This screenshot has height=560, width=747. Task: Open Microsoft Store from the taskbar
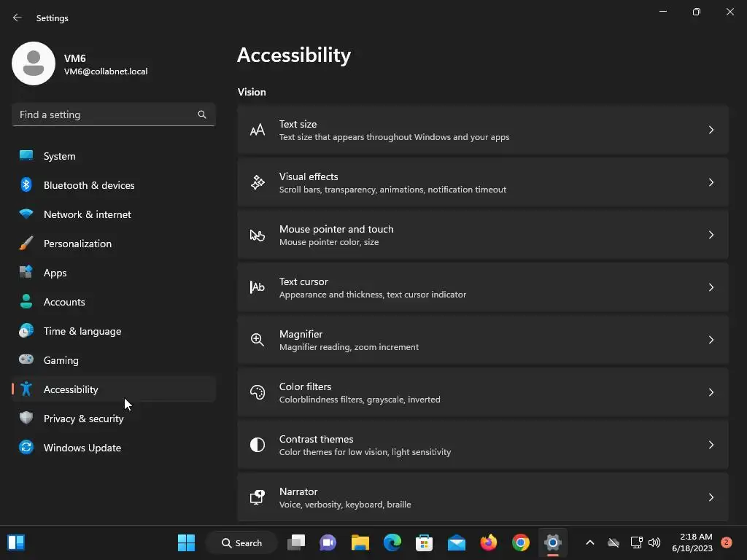coord(424,542)
